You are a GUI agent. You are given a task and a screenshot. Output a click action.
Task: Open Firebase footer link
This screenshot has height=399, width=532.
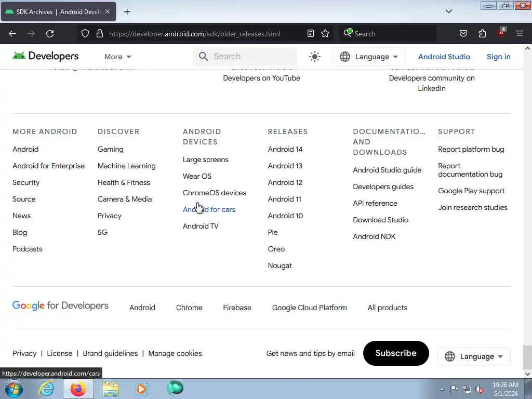pos(237,308)
